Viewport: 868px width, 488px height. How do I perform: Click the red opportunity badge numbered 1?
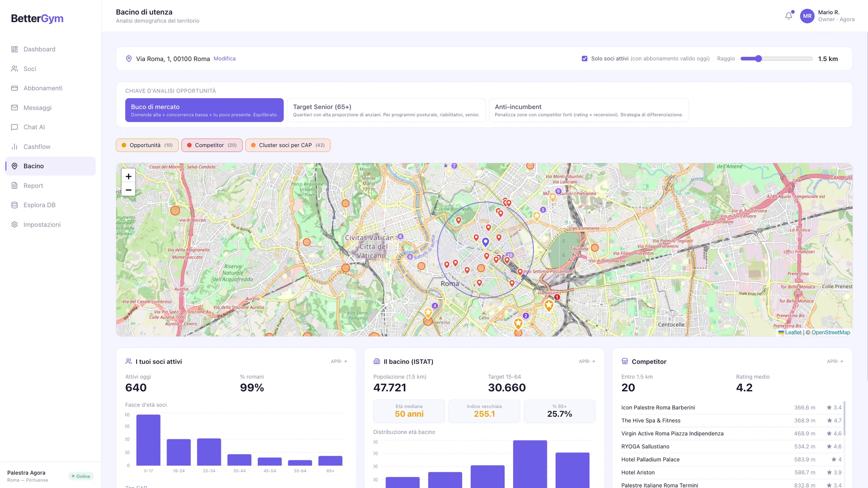tap(557, 297)
